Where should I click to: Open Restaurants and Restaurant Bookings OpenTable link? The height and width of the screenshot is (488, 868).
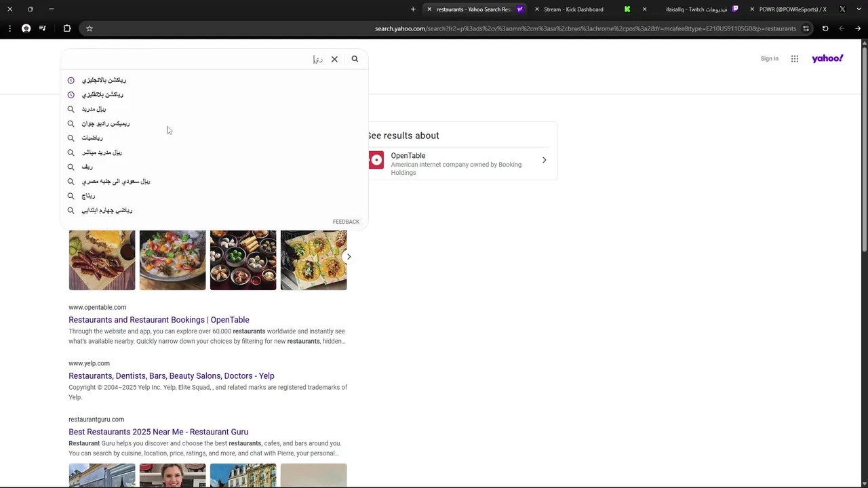point(159,320)
